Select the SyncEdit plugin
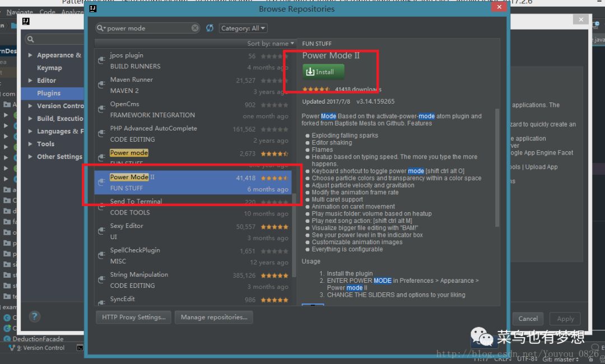605x364 pixels. tap(193, 299)
